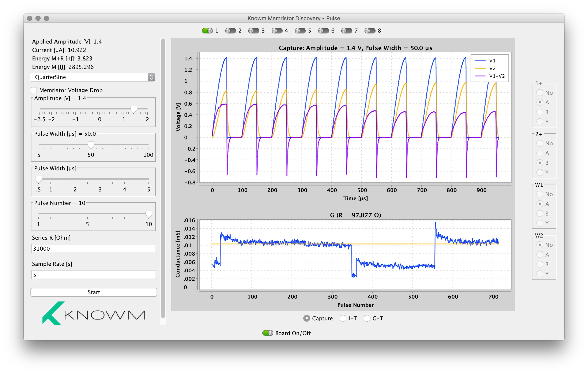Screen dimensions: 588x374
Task: Click the Current 10.922 readout
Action: (59, 50)
